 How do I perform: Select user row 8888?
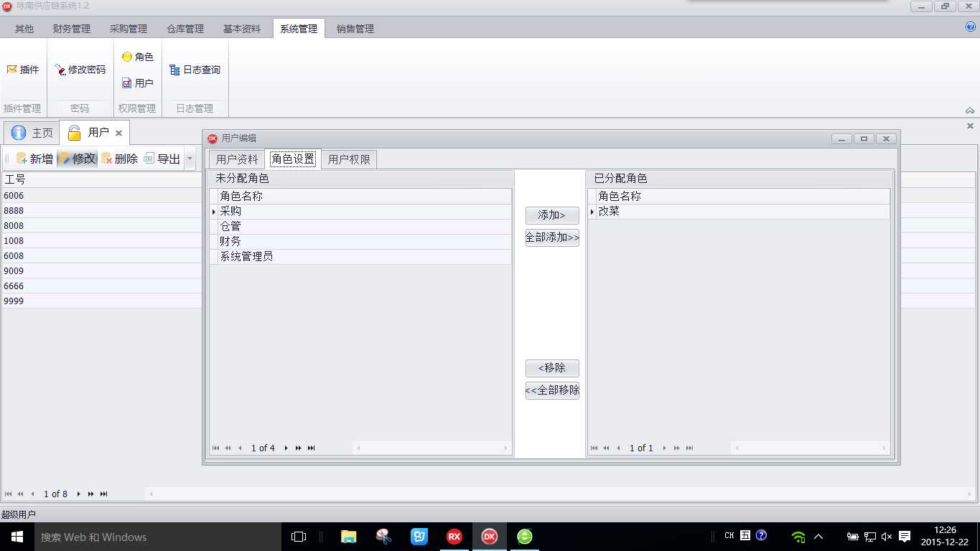101,210
